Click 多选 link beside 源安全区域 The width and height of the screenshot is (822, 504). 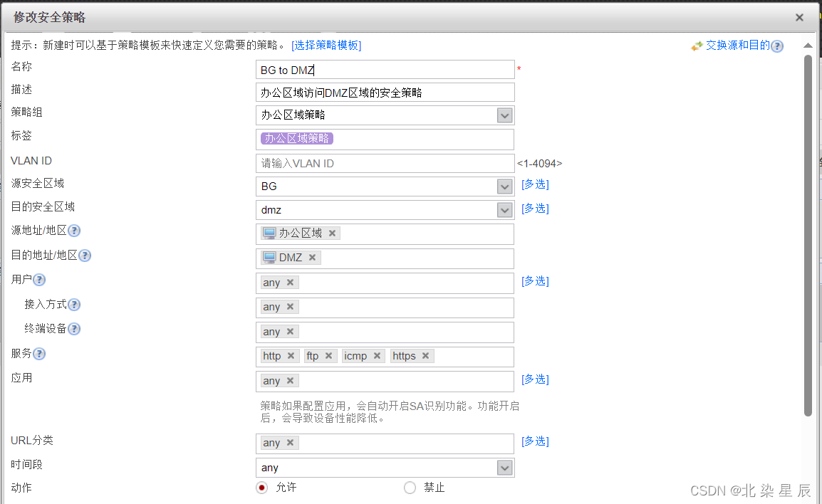tap(535, 184)
